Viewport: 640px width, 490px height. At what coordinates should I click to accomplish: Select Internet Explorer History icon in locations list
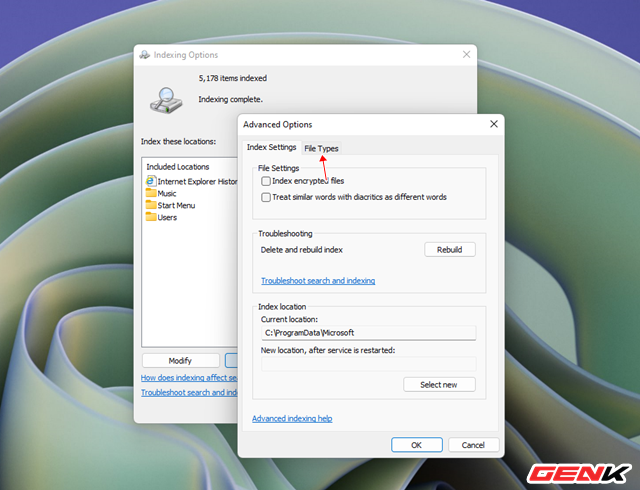tap(151, 181)
